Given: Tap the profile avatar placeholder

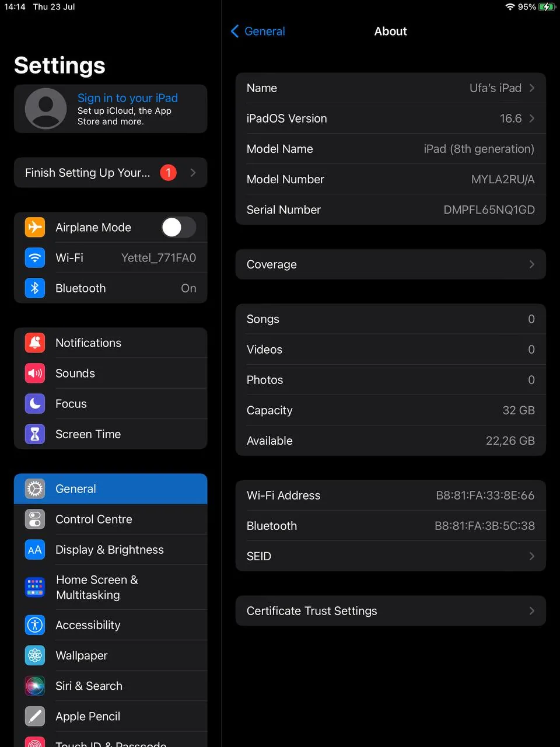Looking at the screenshot, I should 45,109.
